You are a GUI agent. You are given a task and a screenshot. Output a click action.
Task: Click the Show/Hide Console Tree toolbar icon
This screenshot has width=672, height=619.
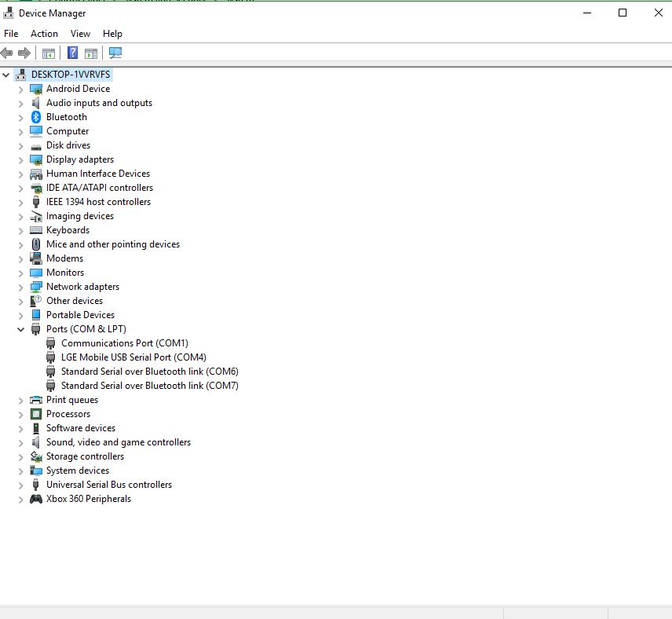[49, 53]
